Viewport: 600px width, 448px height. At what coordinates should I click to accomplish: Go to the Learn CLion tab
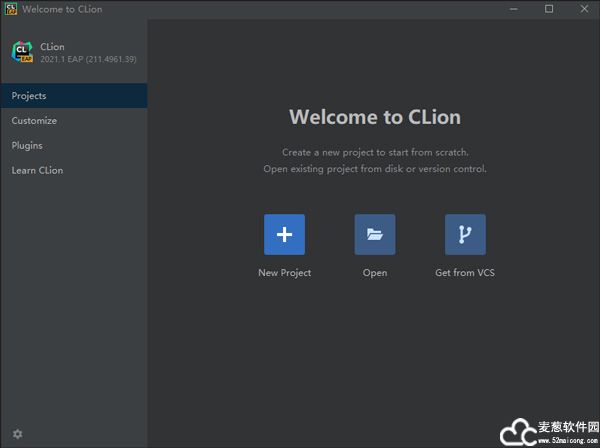[74, 170]
